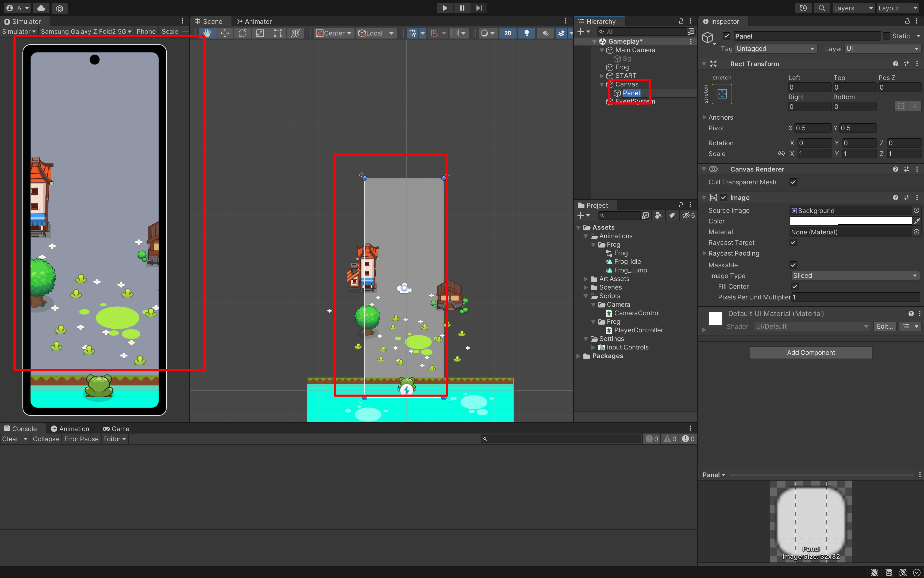Click the Clear console button
Screen dimensions: 924x578
(x=10, y=439)
